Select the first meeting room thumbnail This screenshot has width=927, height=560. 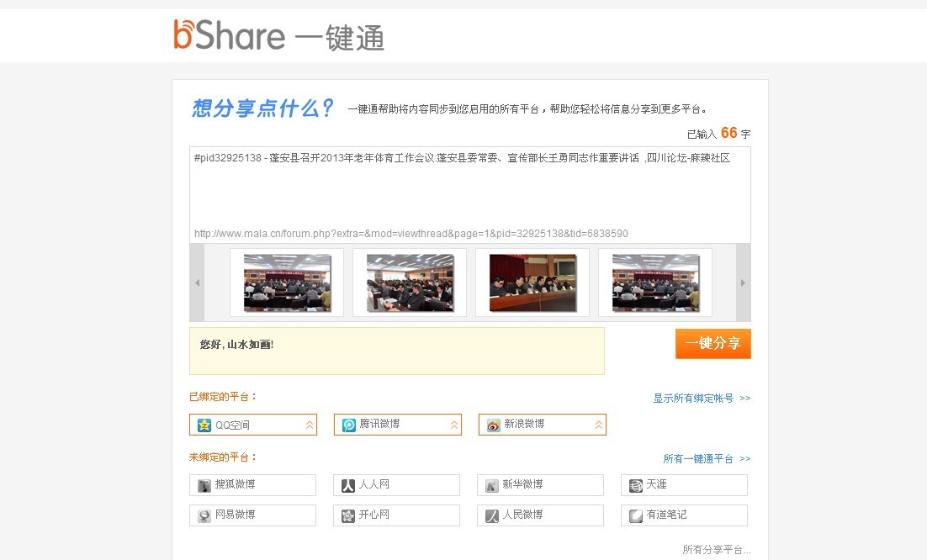coord(287,283)
